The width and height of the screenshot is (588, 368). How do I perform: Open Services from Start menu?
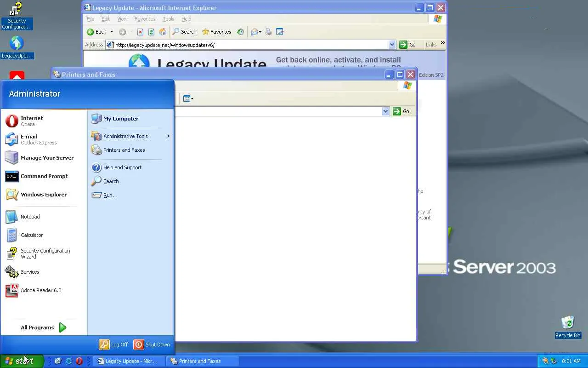pos(44,272)
